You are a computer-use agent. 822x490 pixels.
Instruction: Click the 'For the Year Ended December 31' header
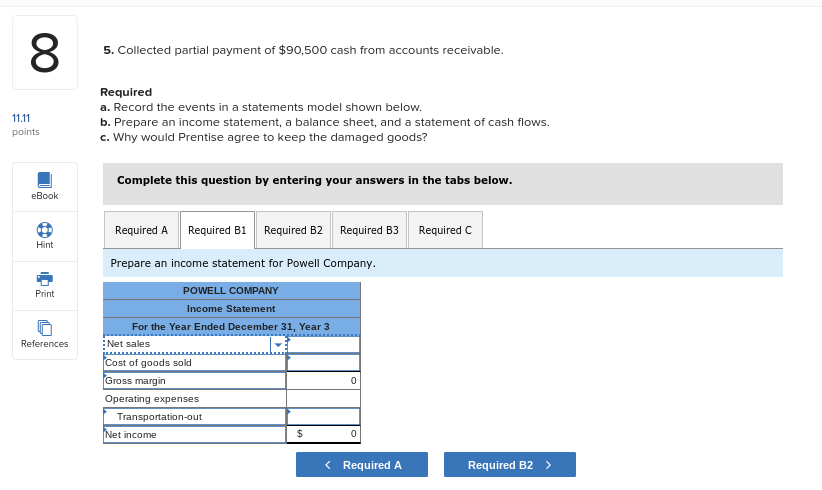232,326
